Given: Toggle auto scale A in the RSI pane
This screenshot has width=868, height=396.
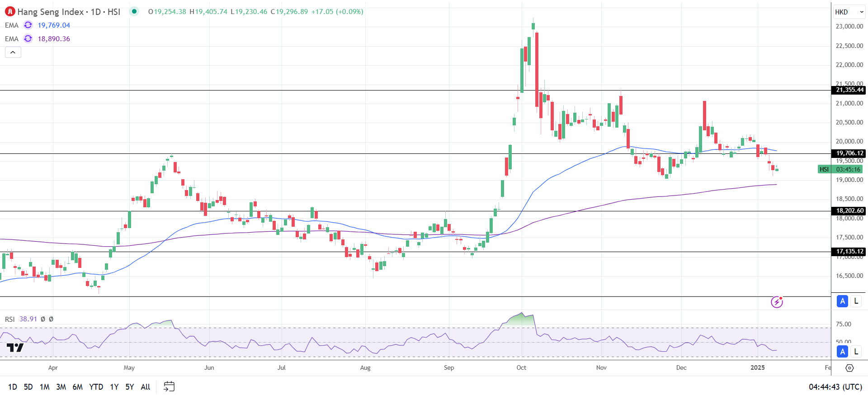Looking at the screenshot, I should (842, 352).
